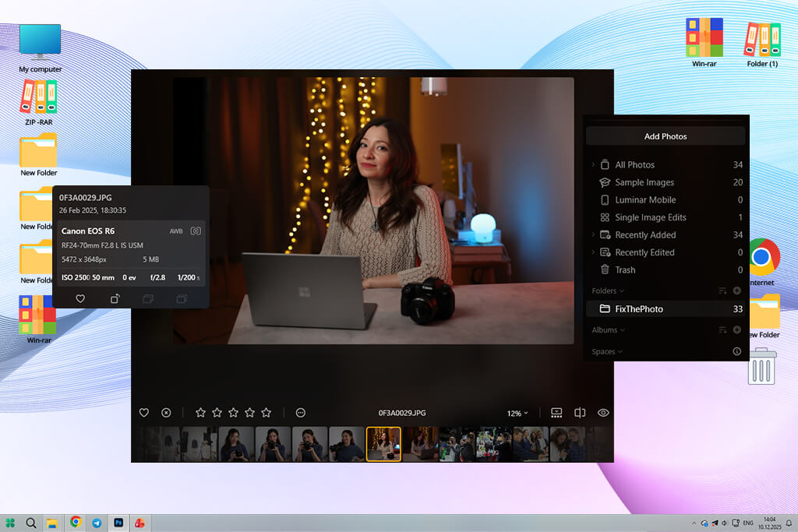Click the 1/200 shutter speed value
798x532 pixels.
click(188, 278)
